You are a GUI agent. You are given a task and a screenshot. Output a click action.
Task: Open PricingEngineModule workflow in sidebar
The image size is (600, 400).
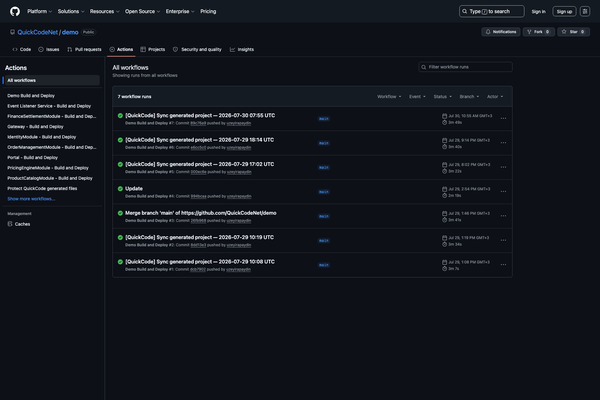pyautogui.click(x=48, y=168)
